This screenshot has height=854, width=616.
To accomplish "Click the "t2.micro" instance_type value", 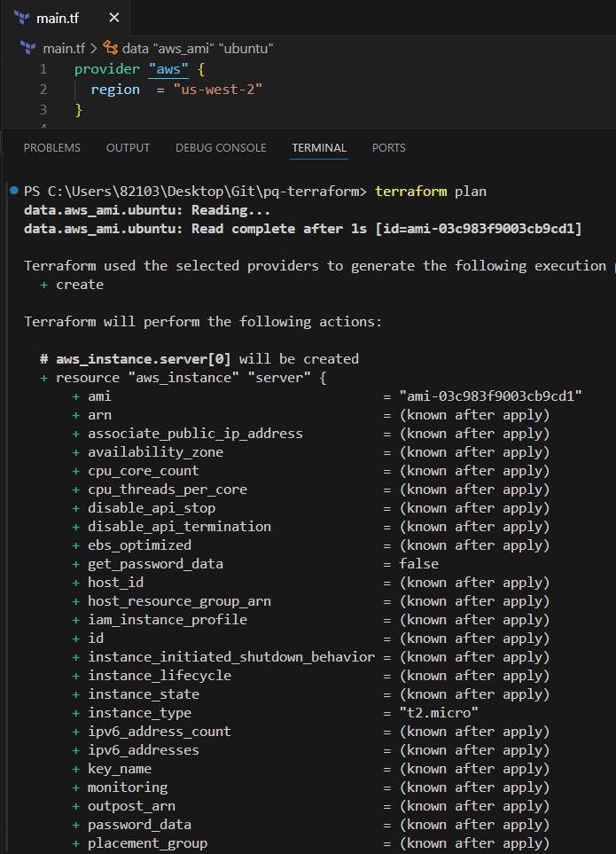I will [x=439, y=713].
